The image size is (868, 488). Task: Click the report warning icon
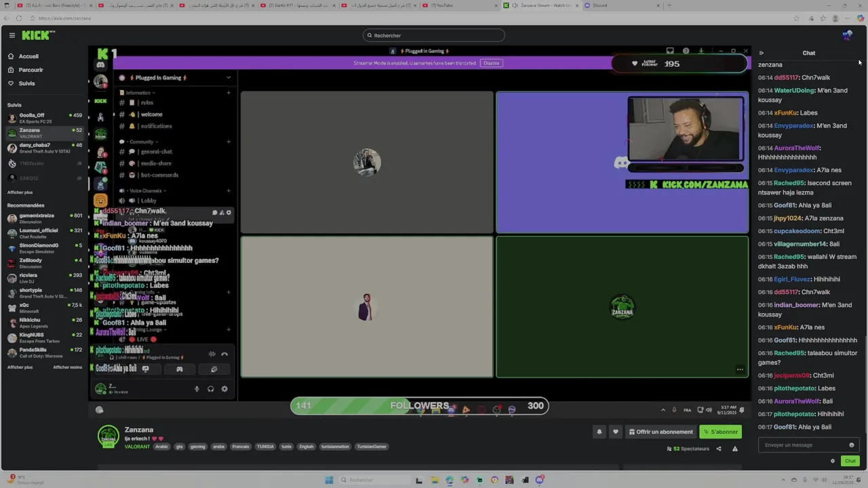734,449
